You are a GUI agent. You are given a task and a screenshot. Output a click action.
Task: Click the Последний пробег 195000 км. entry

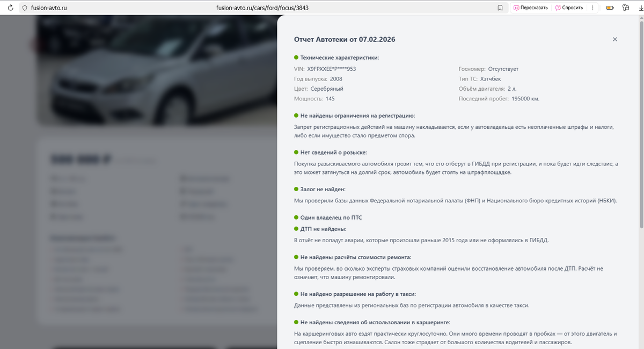tap(499, 99)
